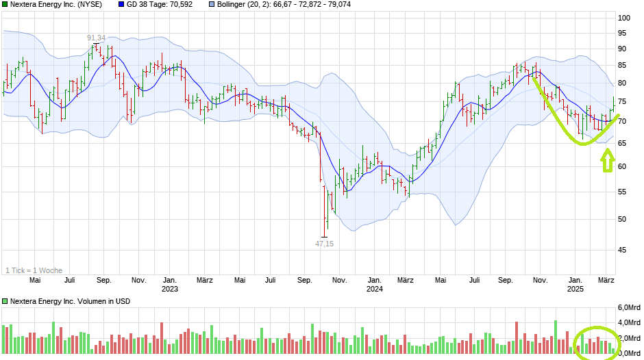Select the 91,34 high price label
Screen dimensions: 644x360
click(97, 38)
